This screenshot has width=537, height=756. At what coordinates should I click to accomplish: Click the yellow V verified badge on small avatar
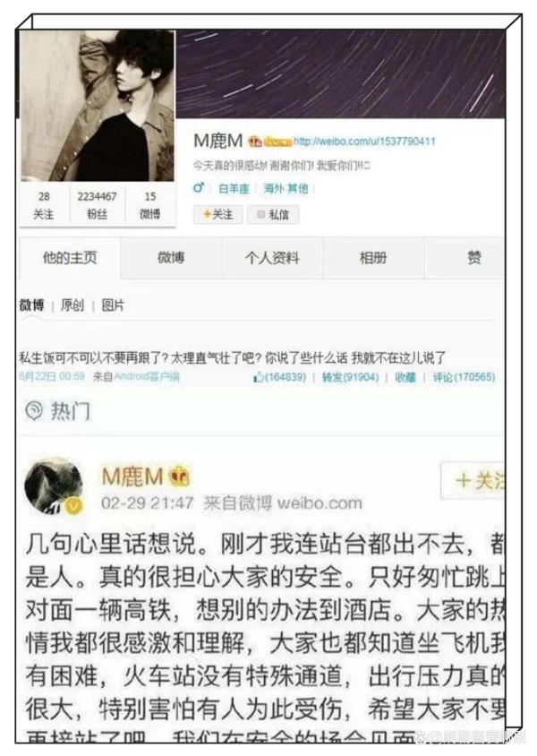[x=73, y=505]
